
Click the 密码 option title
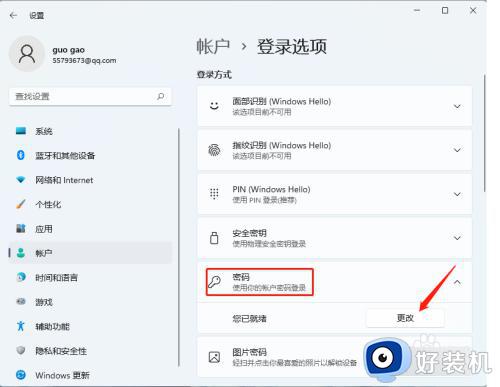(241, 277)
